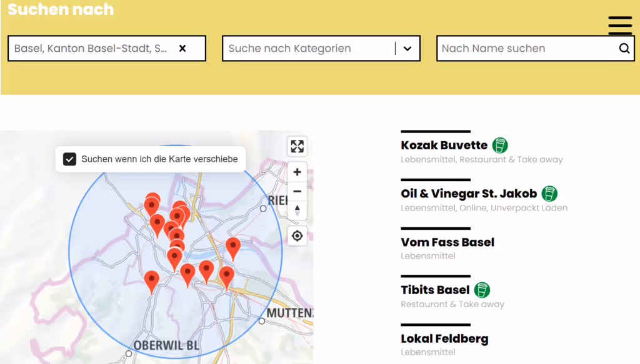
Task: Click 'Restaurant & Take away' under Tibits Basel
Action: (x=452, y=305)
